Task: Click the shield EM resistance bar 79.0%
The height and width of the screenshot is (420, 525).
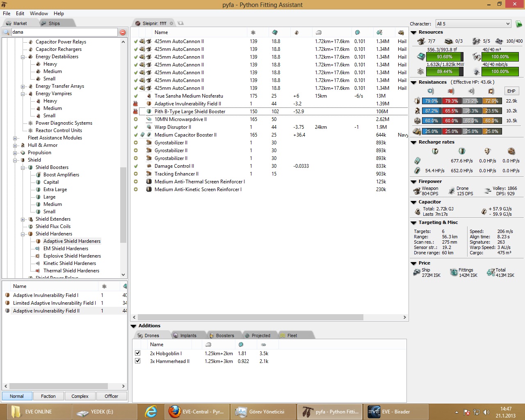Action: coord(431,101)
